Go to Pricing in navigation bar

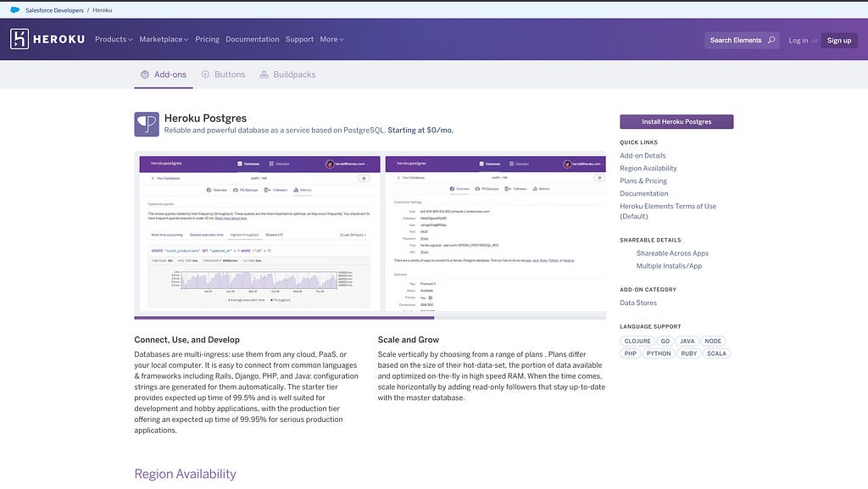207,39
